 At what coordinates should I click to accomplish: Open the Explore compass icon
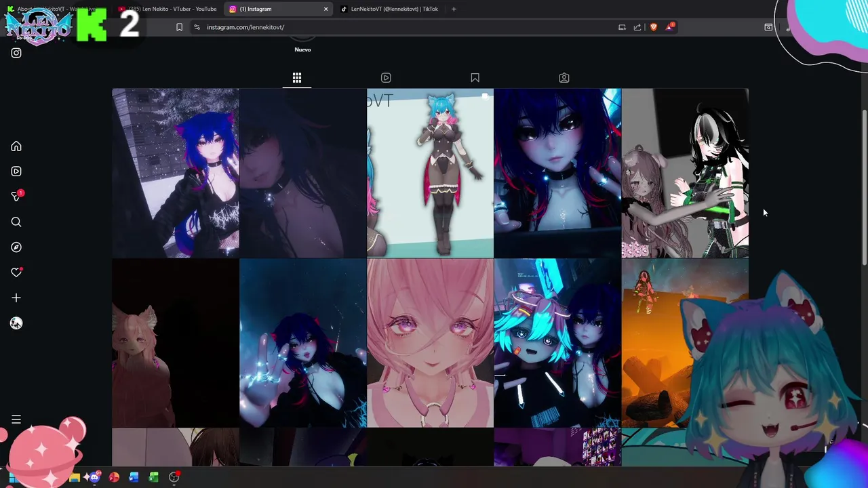16,247
